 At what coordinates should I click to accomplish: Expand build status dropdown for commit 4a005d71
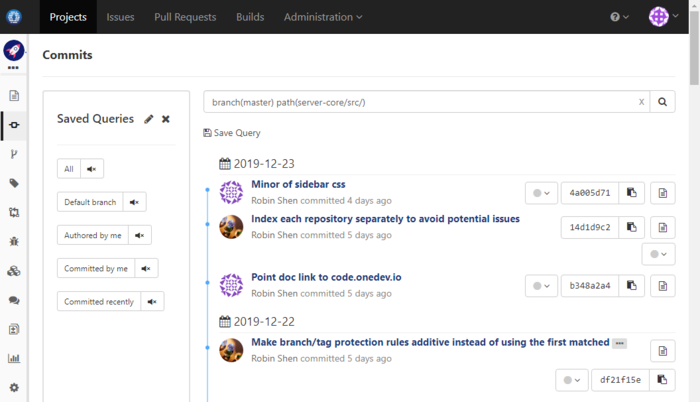pyautogui.click(x=541, y=193)
